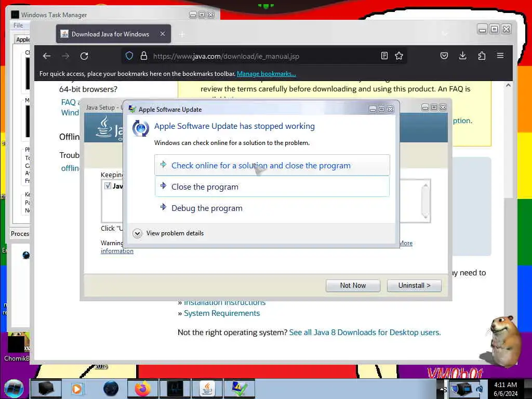Open tabs list dropdown in Firefox

(445, 34)
